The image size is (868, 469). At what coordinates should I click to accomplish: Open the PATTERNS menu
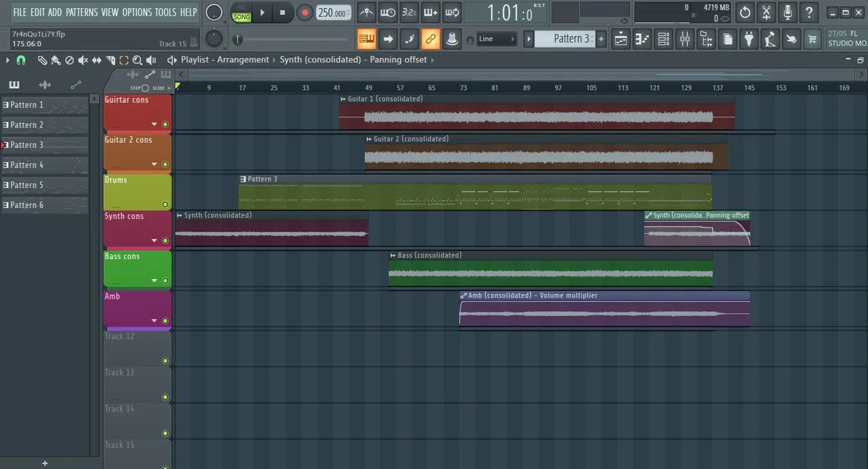pyautogui.click(x=81, y=12)
